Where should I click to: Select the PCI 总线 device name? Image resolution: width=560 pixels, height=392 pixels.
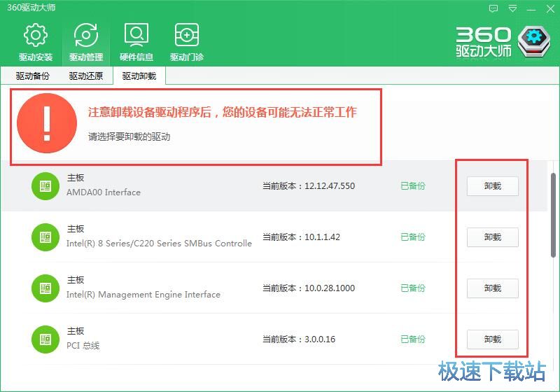(x=83, y=346)
